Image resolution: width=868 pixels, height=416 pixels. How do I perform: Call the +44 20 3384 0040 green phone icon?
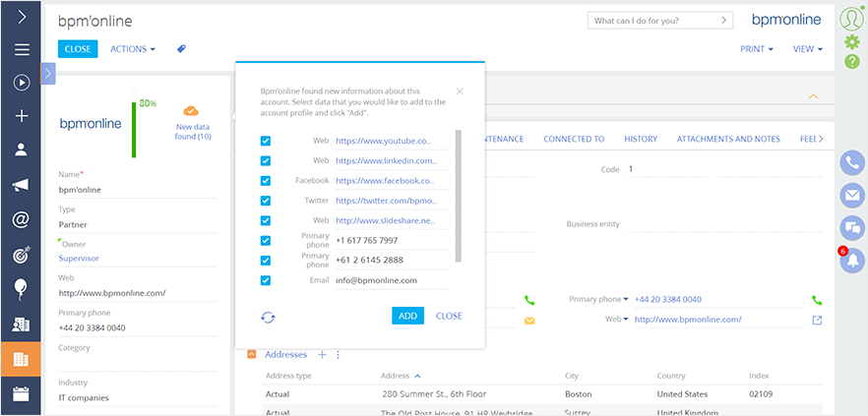(x=817, y=300)
